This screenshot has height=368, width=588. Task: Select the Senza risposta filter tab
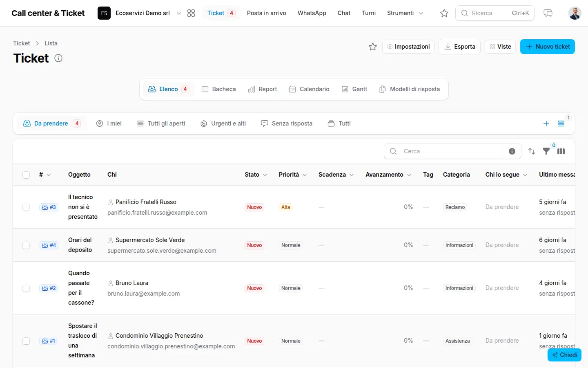pos(287,123)
